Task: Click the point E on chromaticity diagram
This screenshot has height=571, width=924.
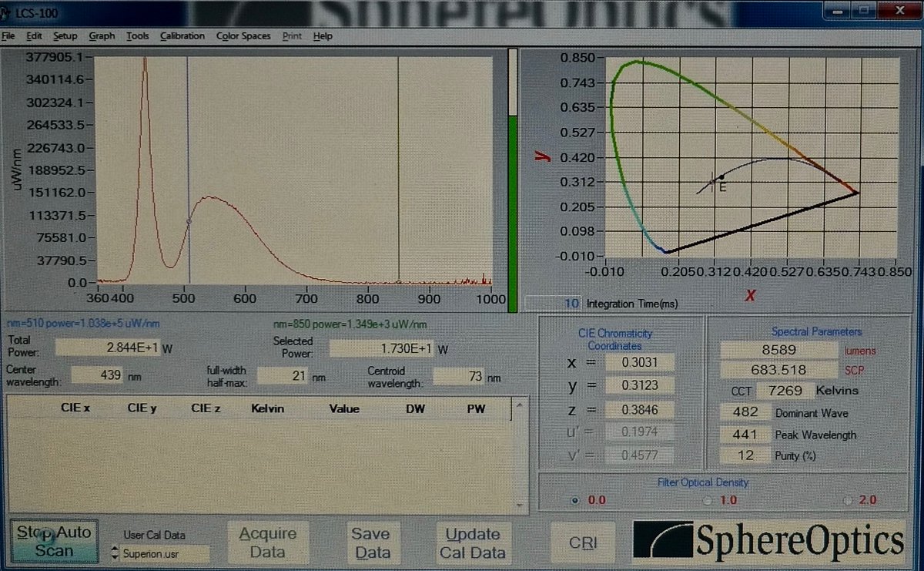Action: point(721,177)
